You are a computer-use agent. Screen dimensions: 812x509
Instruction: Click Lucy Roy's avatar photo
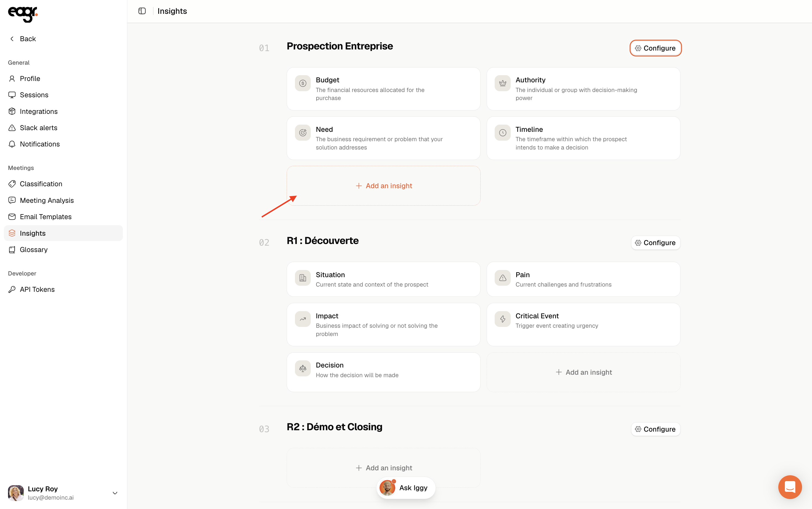click(16, 493)
